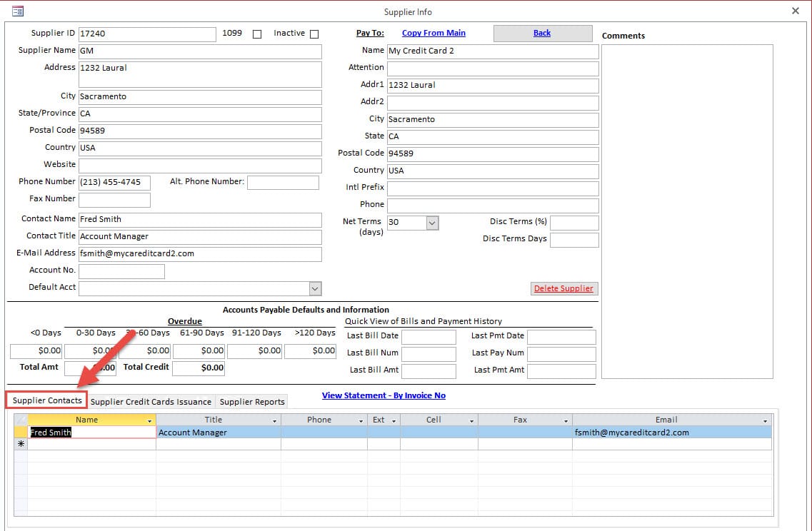Click the Last Bill Date field
Image resolution: width=812 pixels, height=531 pixels.
428,337
